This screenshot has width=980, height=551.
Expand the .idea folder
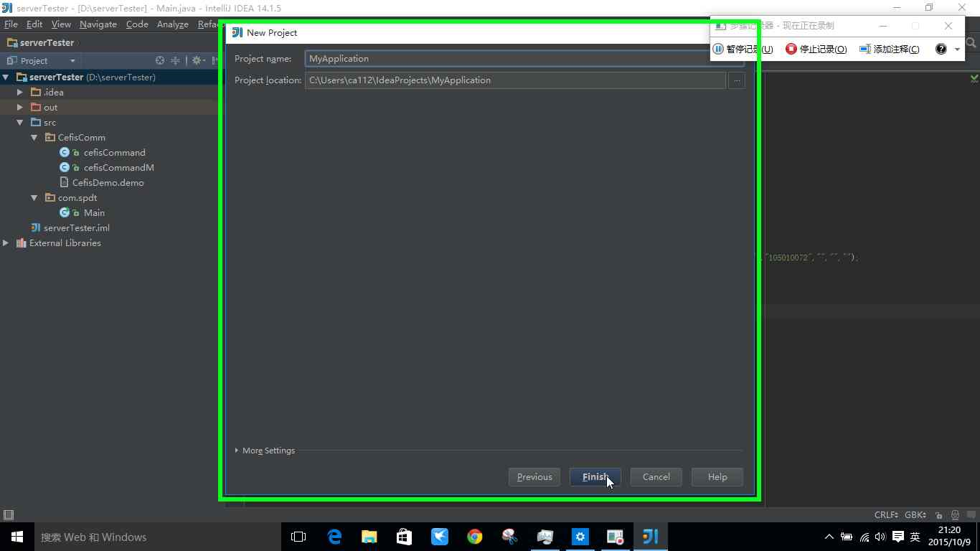[x=20, y=93]
